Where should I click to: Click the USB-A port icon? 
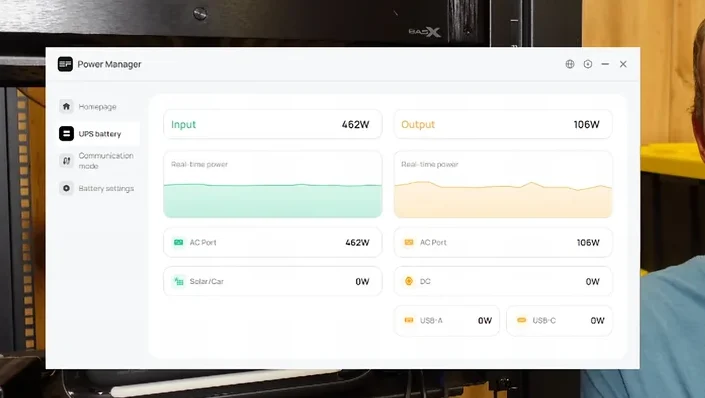tap(409, 320)
